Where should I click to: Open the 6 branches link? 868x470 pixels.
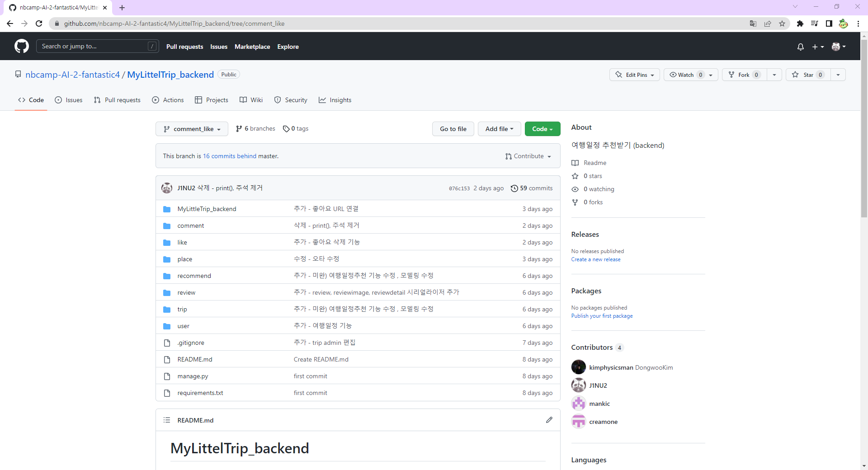255,129
